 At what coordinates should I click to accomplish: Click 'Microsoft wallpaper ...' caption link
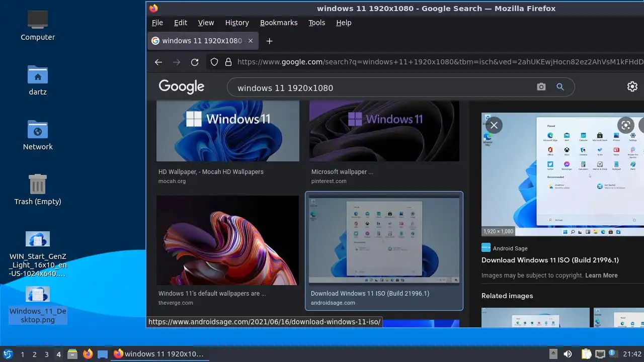click(x=342, y=172)
